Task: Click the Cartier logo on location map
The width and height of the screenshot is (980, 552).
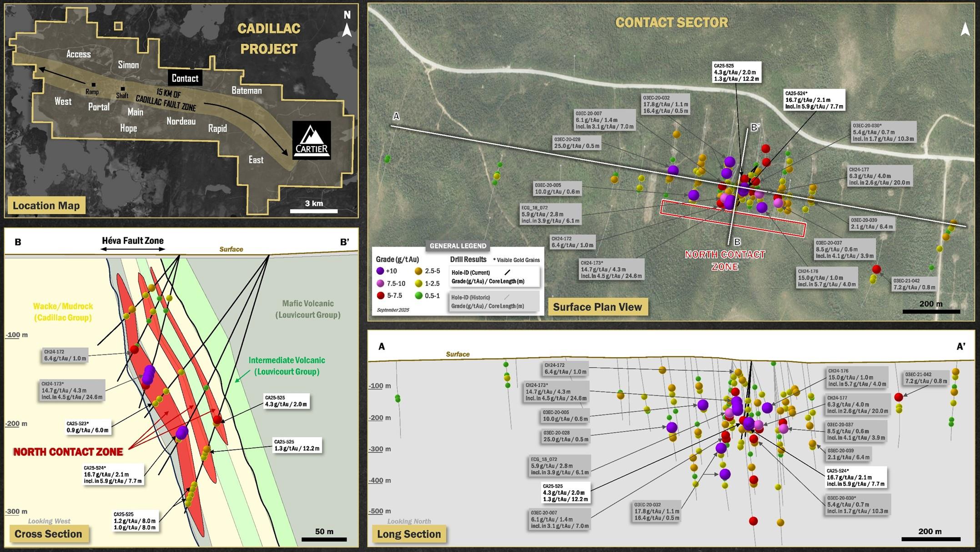Action: [311, 140]
